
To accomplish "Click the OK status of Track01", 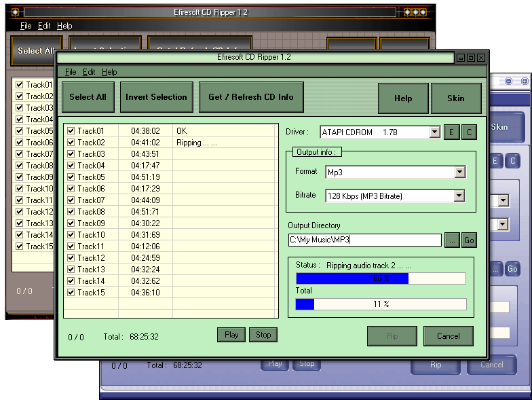I will tap(182, 131).
